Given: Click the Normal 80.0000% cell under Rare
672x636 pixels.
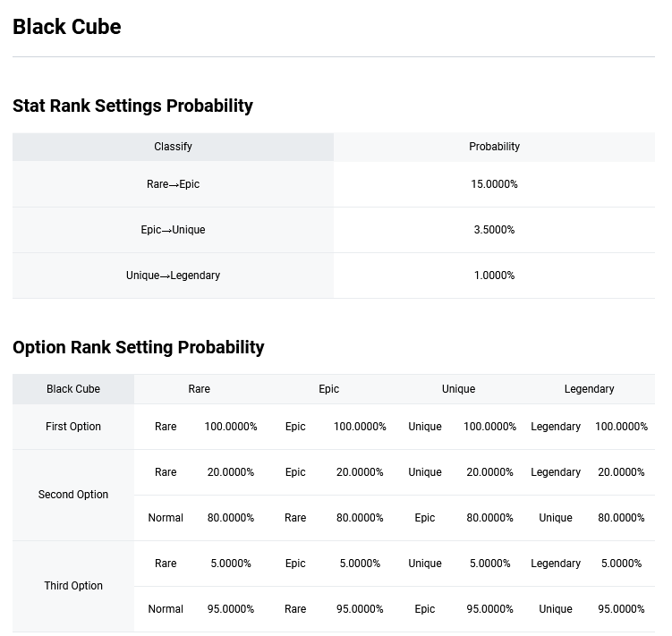Looking at the screenshot, I should [231, 518].
